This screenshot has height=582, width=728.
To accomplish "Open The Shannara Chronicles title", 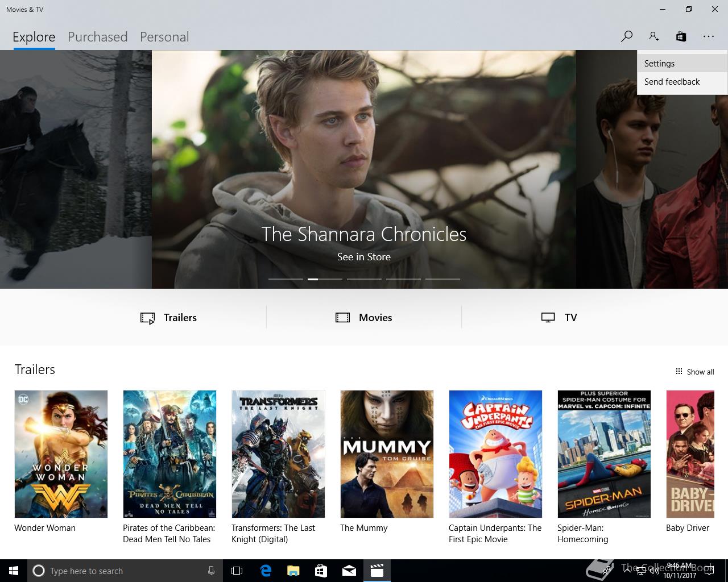I will pos(364,234).
